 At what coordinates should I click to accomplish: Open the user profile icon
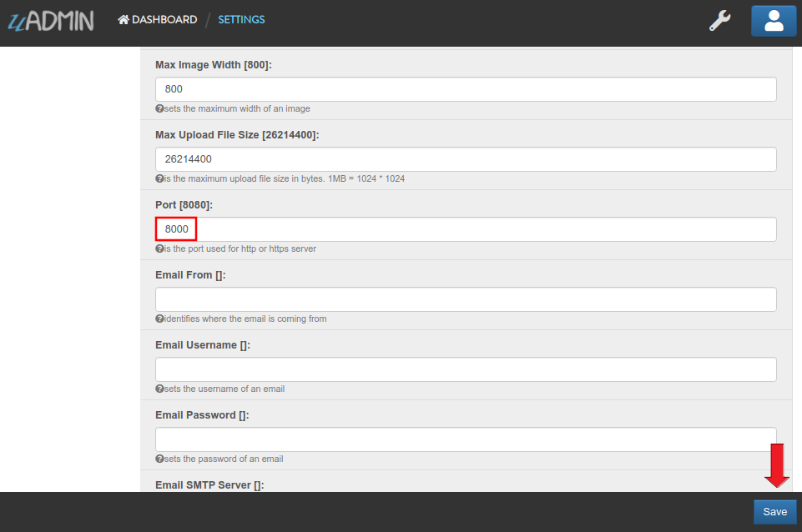pos(774,21)
